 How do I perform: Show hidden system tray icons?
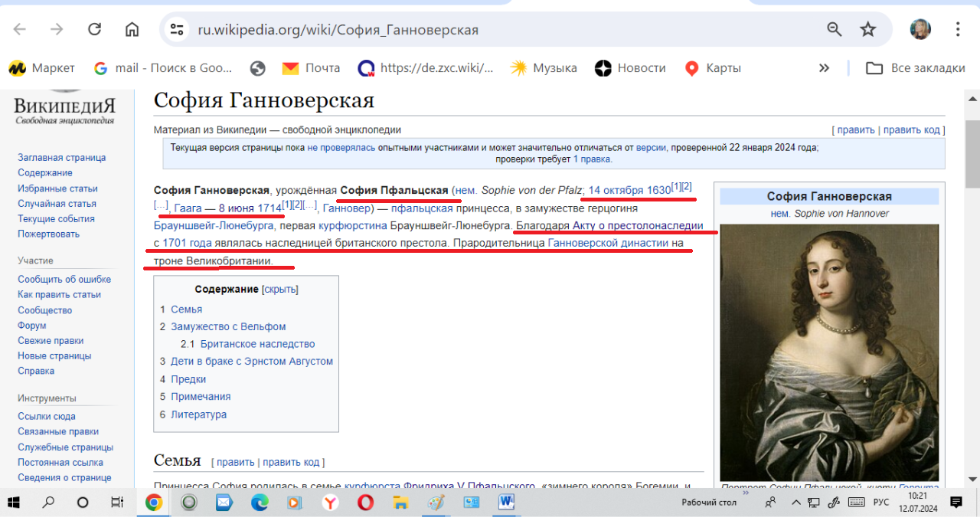tap(797, 503)
